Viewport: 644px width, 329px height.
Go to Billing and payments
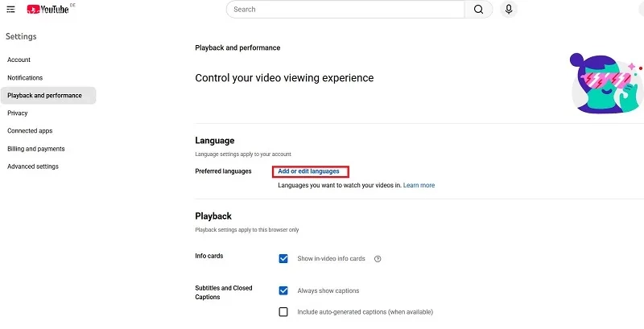[x=36, y=149]
